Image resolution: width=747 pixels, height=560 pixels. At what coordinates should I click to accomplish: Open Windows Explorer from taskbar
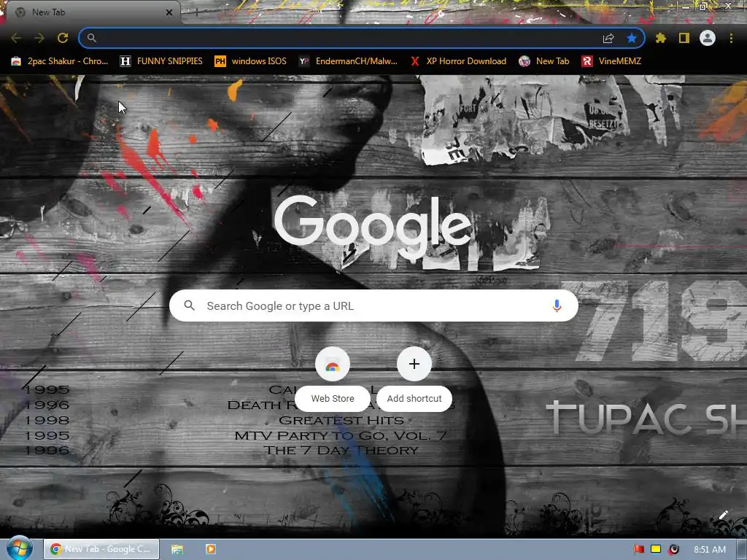177,550
